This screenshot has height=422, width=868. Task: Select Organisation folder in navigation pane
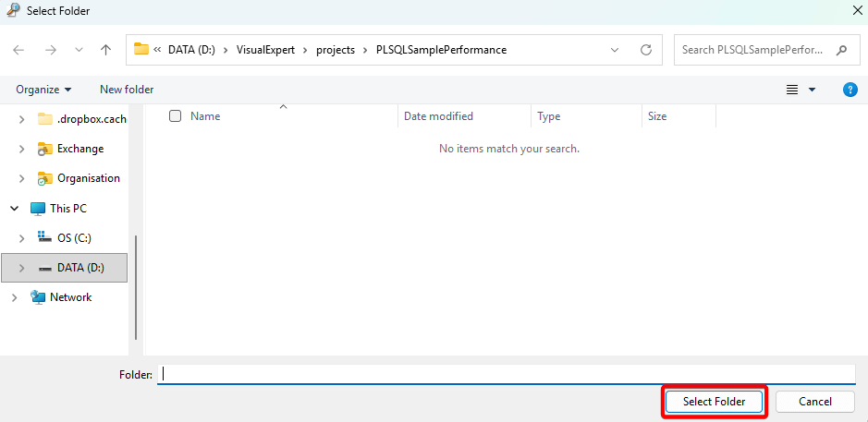(x=79, y=178)
